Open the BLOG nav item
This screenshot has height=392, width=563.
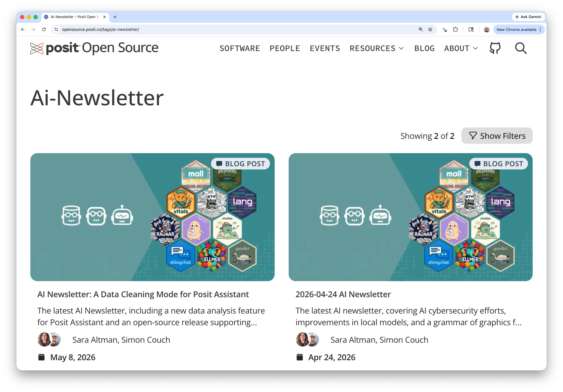pyautogui.click(x=424, y=48)
